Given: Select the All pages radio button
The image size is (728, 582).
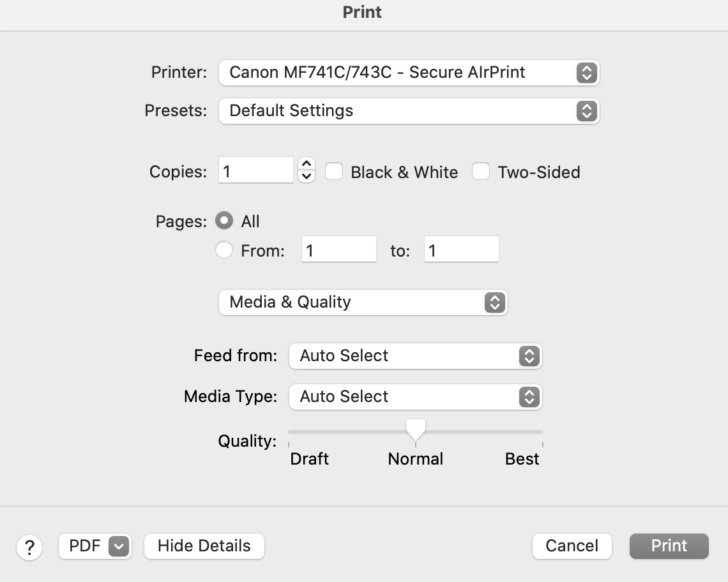Looking at the screenshot, I should click(x=224, y=221).
